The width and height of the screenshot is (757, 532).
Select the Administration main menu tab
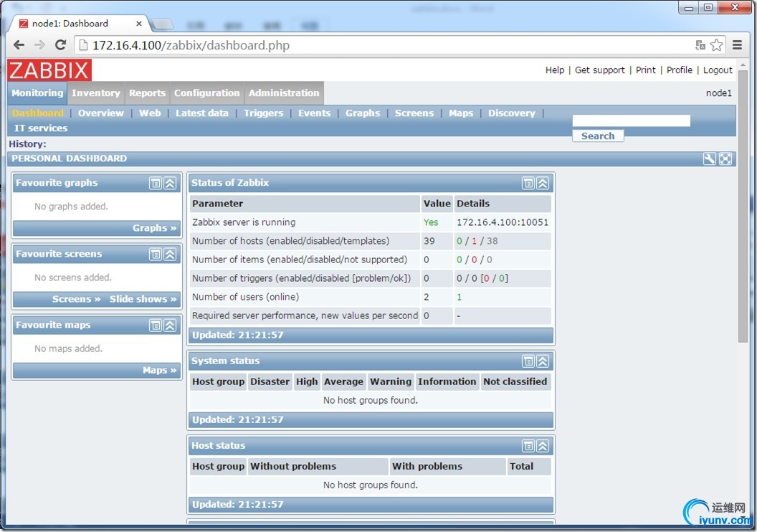tap(284, 92)
